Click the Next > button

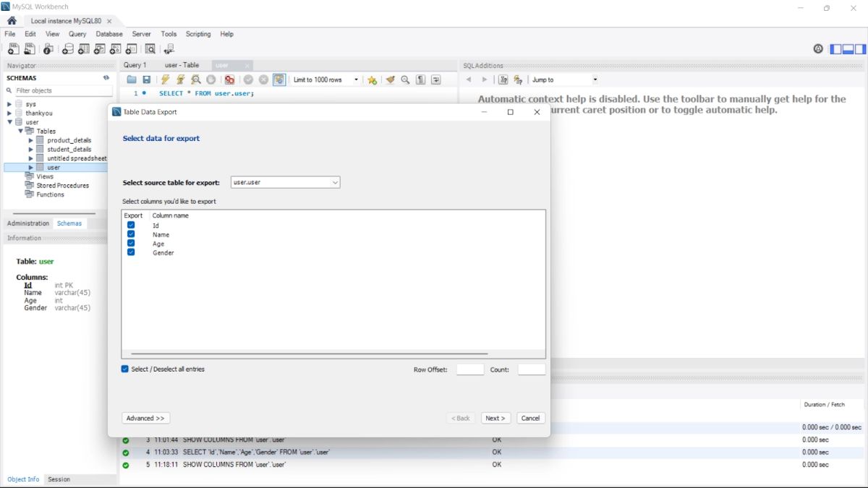[x=496, y=418]
